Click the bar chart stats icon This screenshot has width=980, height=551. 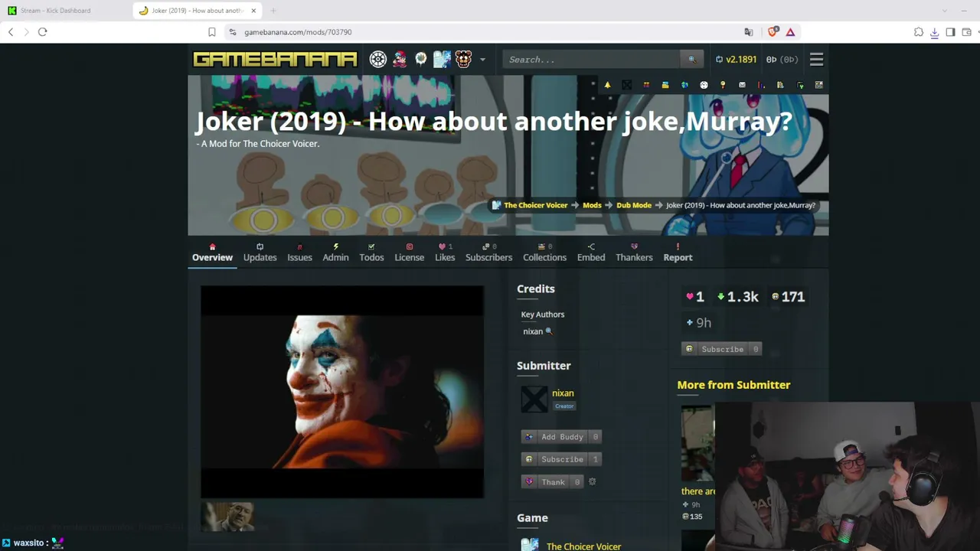(761, 85)
